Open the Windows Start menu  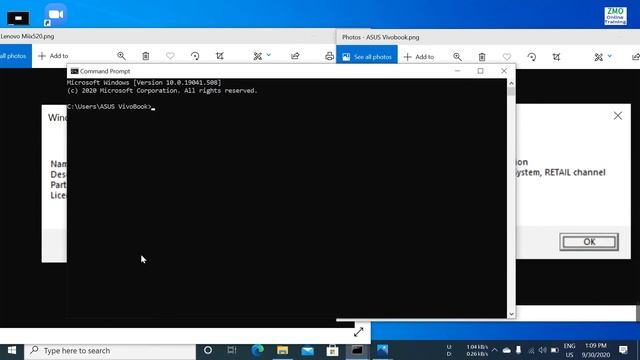coord(12,350)
